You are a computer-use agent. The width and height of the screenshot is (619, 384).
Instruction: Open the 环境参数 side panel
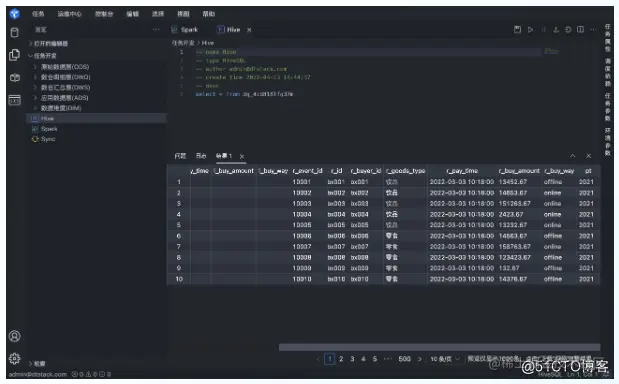(608, 142)
